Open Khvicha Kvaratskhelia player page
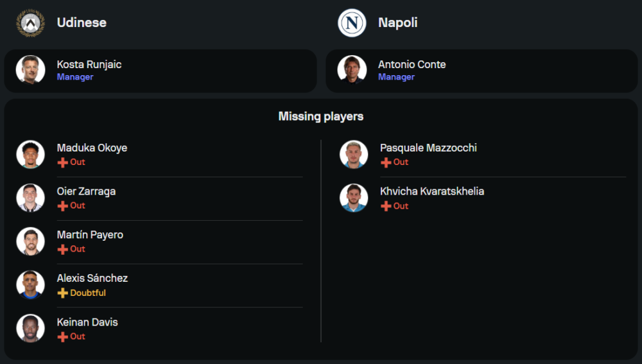642x364 pixels. (x=432, y=191)
